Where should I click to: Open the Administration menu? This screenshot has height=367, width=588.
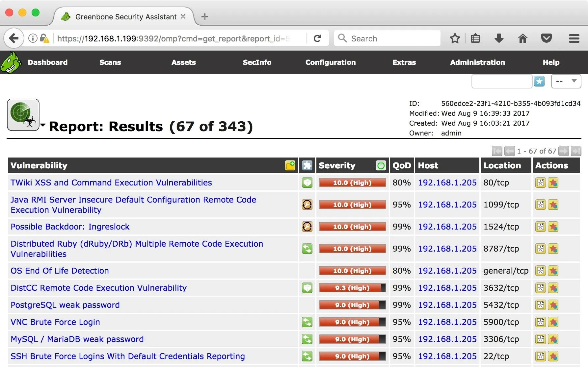click(478, 62)
